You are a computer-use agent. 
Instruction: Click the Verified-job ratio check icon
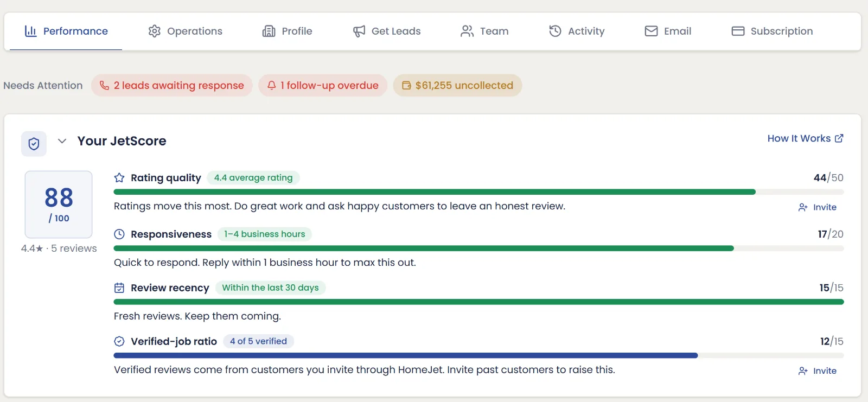[x=119, y=341]
